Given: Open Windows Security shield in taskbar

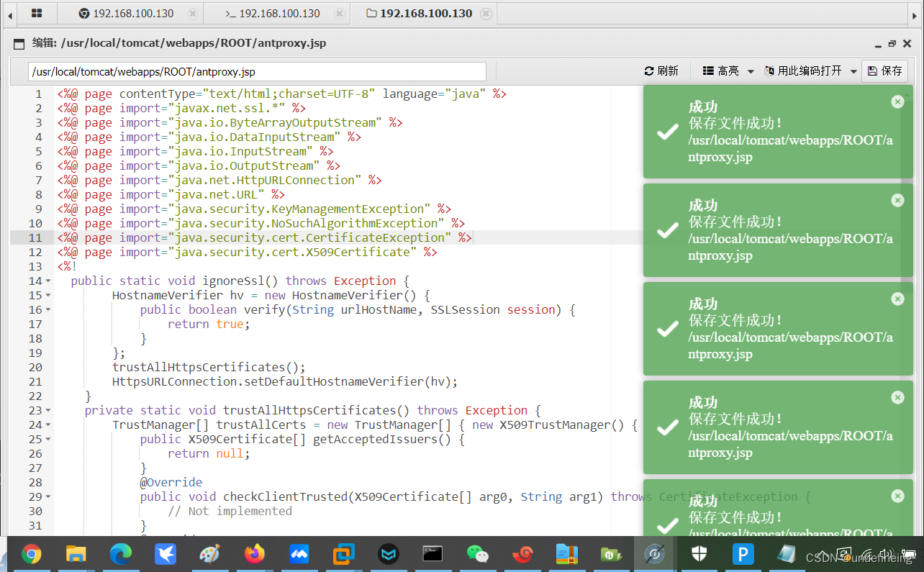Looking at the screenshot, I should [699, 554].
